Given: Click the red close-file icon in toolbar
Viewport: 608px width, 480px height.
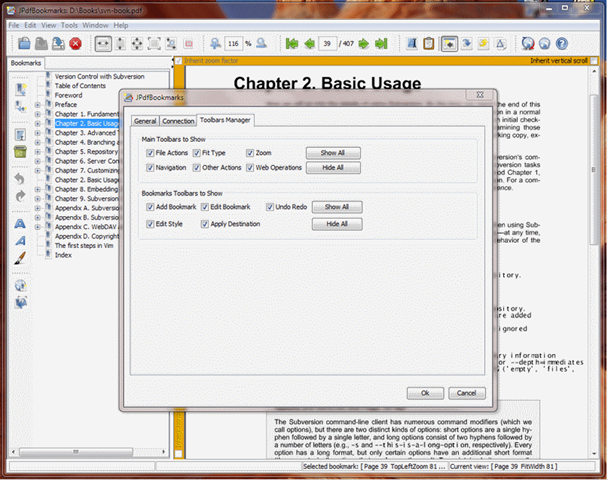Looking at the screenshot, I should (x=75, y=44).
